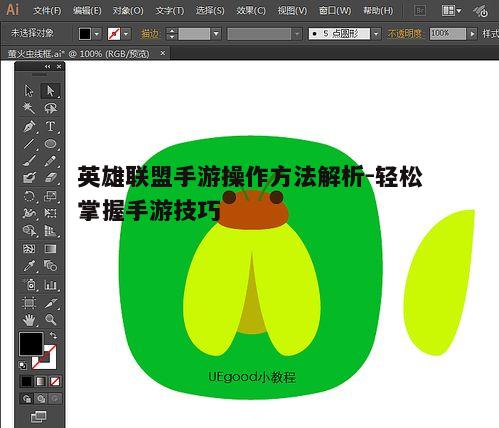Collapse tools panel with double arrows
The image size is (499, 428).
pyautogui.click(x=48, y=67)
